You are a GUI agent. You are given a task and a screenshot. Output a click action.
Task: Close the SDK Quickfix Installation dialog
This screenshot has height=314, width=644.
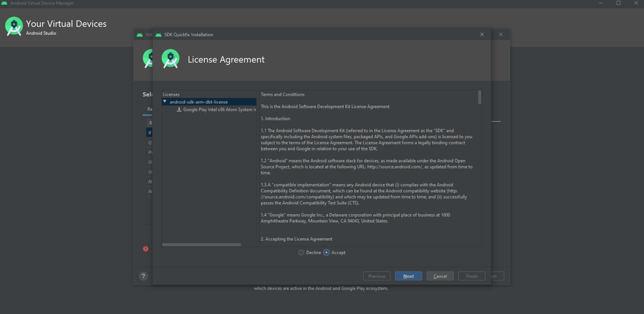click(x=482, y=34)
